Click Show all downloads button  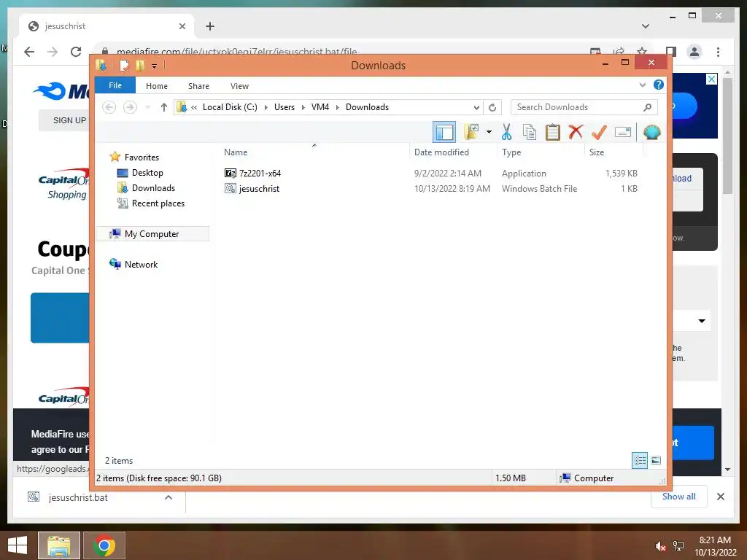678,497
